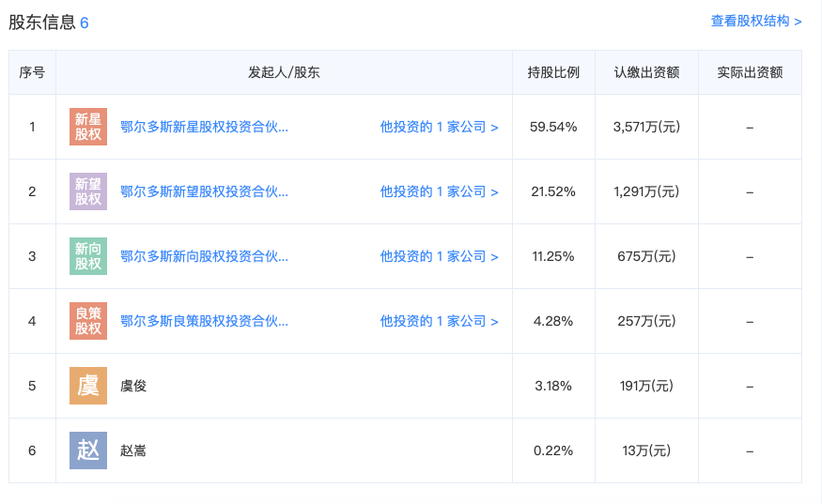Viewport: 822px width, 504px height.
Task: Click the 虞 avatar icon for 虞俊
Action: [x=88, y=386]
